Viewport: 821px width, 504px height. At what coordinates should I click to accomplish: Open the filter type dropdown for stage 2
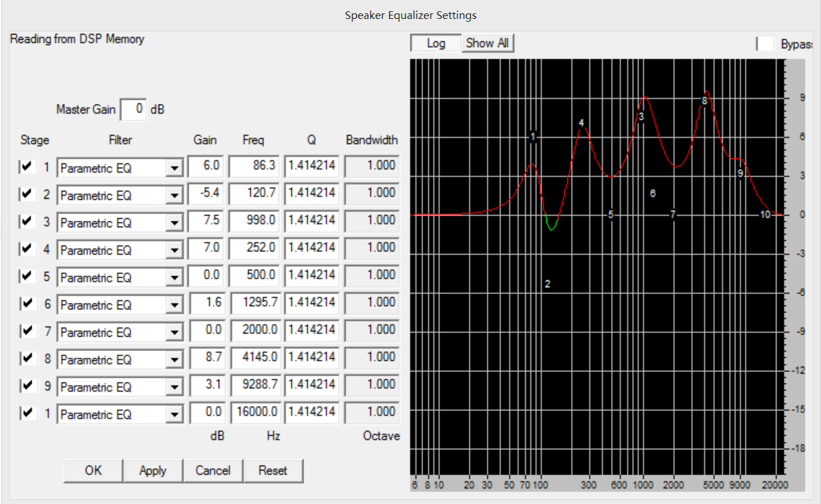pos(176,194)
